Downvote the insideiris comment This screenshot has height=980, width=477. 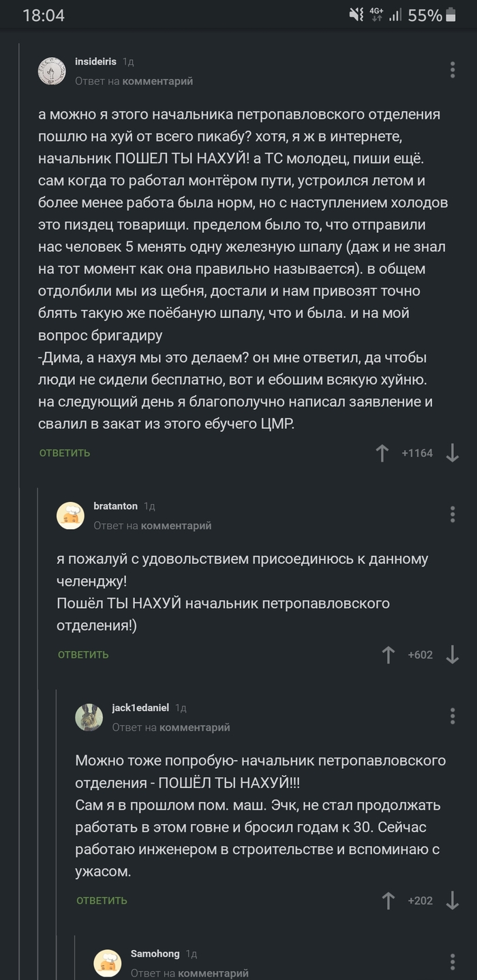(x=452, y=453)
